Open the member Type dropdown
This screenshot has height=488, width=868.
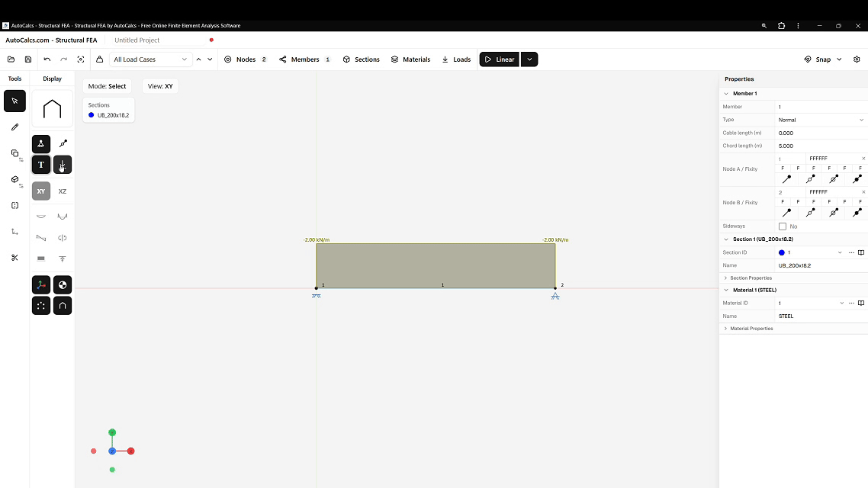point(821,120)
